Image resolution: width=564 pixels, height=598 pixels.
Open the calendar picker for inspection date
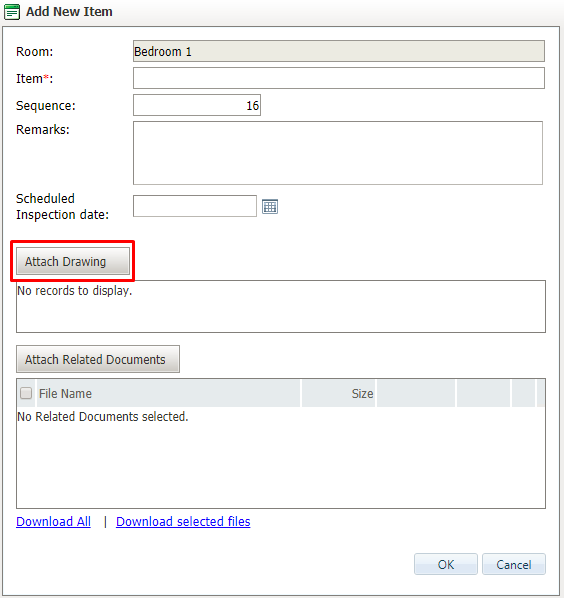pyautogui.click(x=270, y=207)
